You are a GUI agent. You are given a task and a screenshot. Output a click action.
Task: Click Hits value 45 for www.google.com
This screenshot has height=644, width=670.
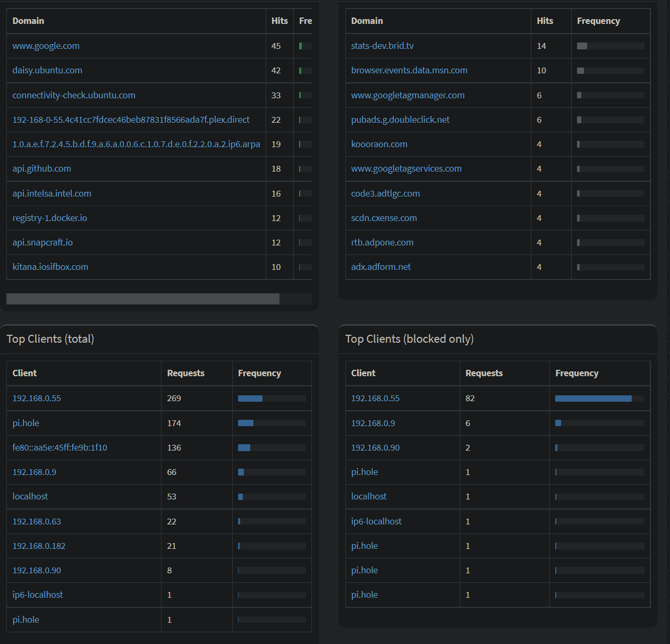276,46
